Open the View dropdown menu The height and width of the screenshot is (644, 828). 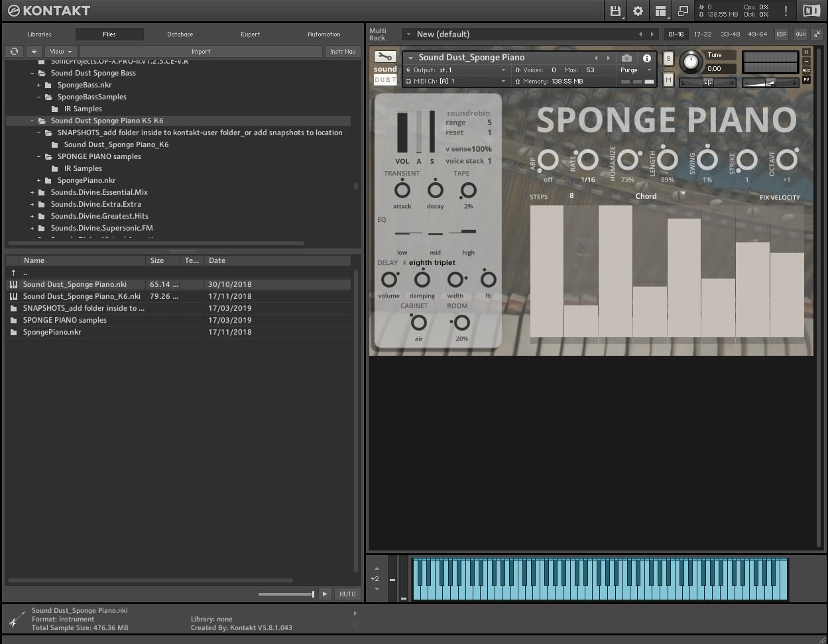(x=61, y=51)
